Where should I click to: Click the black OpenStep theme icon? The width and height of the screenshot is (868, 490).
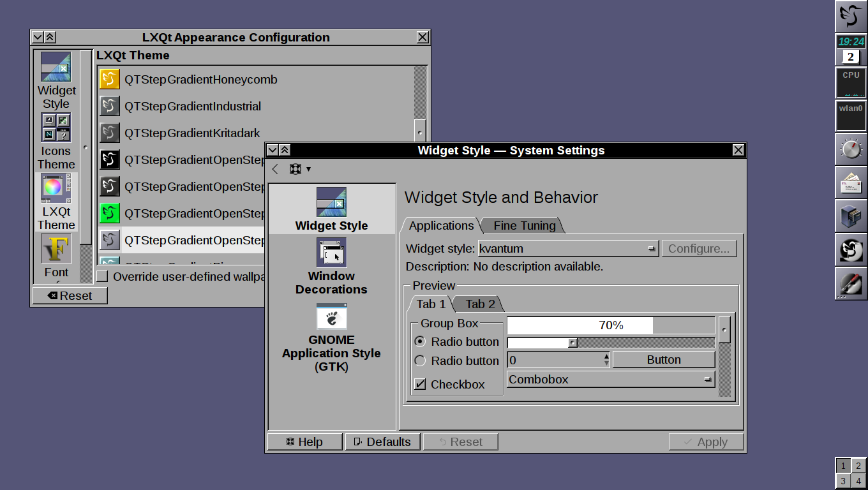110,160
